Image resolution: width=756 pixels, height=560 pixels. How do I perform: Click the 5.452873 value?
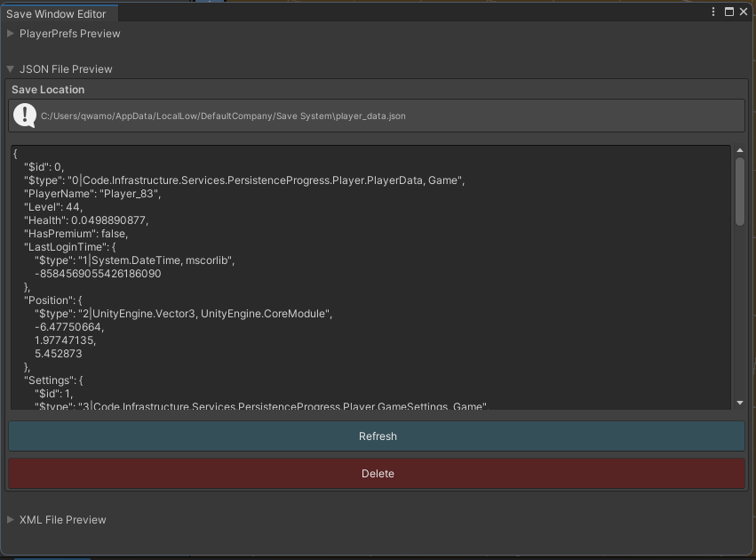59,354
